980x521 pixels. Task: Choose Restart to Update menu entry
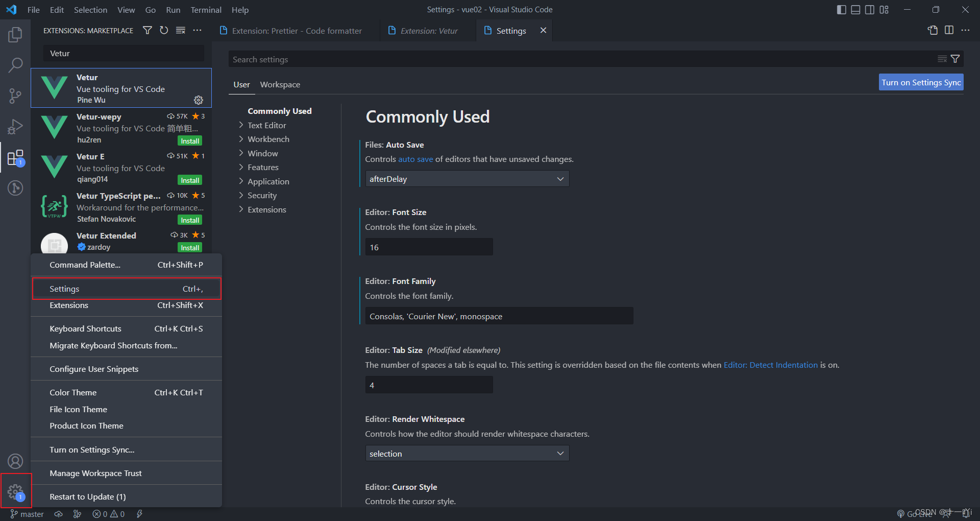click(x=127, y=496)
